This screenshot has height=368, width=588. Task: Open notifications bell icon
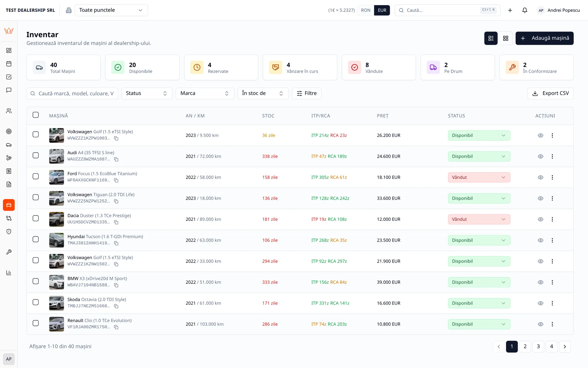coord(525,10)
